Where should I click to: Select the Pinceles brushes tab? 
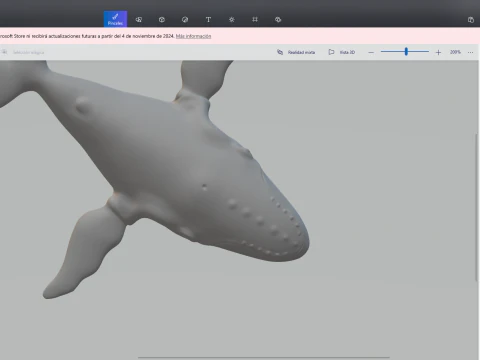(x=115, y=19)
